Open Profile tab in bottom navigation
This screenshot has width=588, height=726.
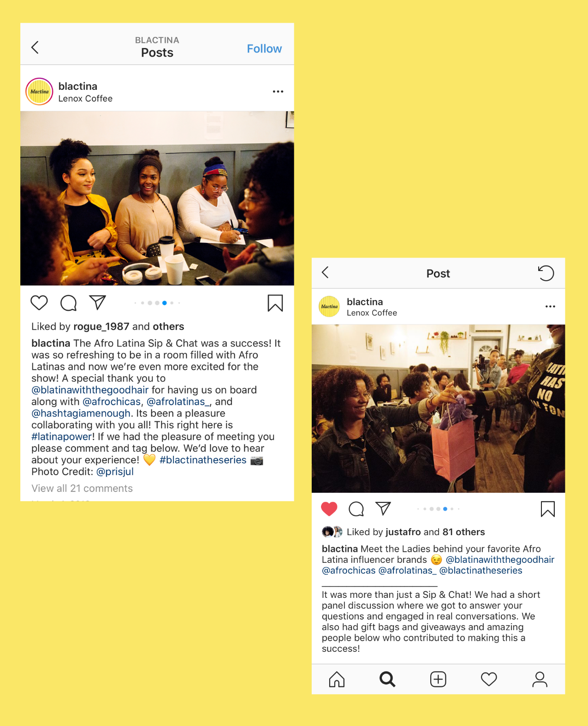pyautogui.click(x=540, y=679)
